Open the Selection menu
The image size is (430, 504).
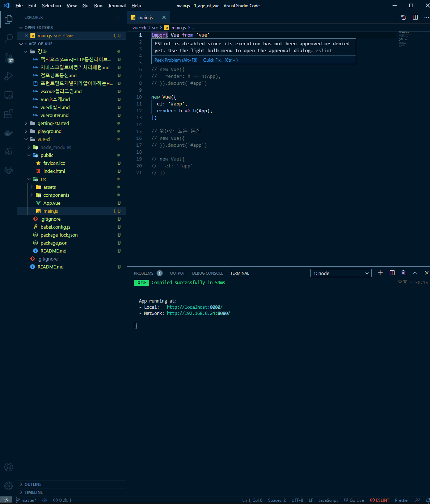51,5
